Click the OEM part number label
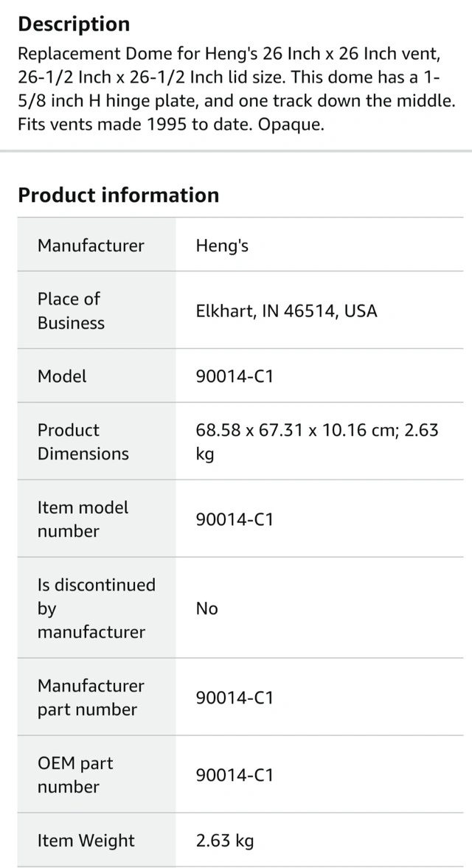Viewport: 472px width, 868px height. pos(75,774)
